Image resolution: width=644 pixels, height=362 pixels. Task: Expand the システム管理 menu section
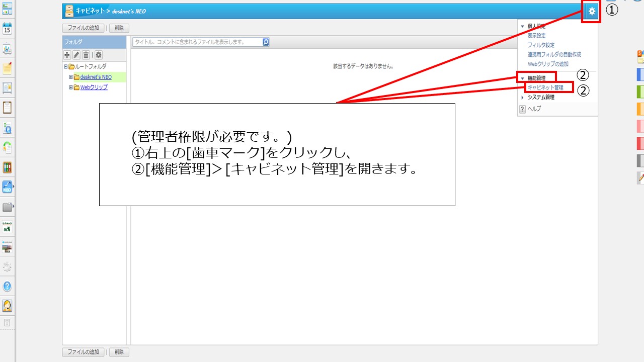tap(522, 98)
